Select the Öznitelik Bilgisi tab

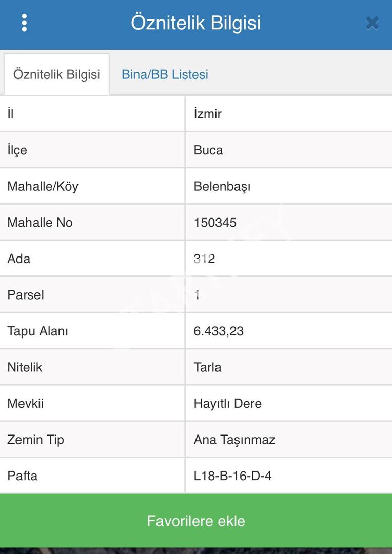pyautogui.click(x=56, y=74)
